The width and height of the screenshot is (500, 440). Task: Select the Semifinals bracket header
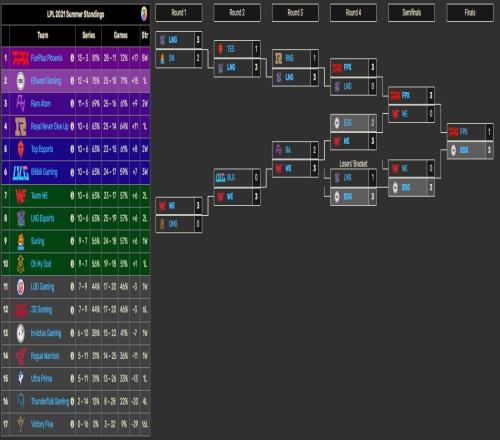point(412,13)
